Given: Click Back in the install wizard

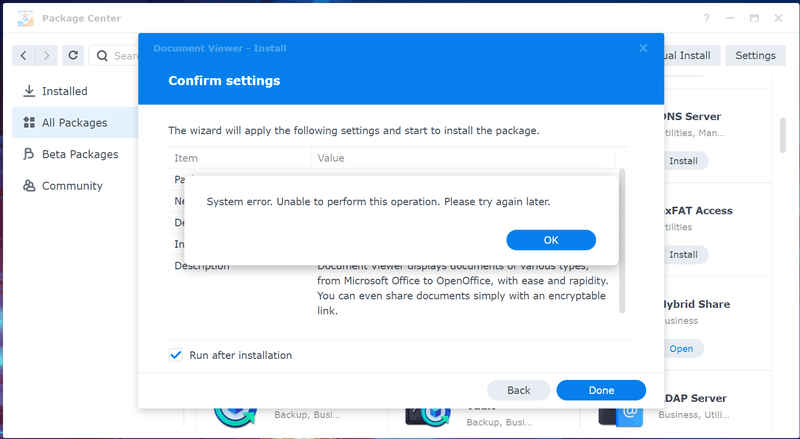Looking at the screenshot, I should [x=519, y=390].
